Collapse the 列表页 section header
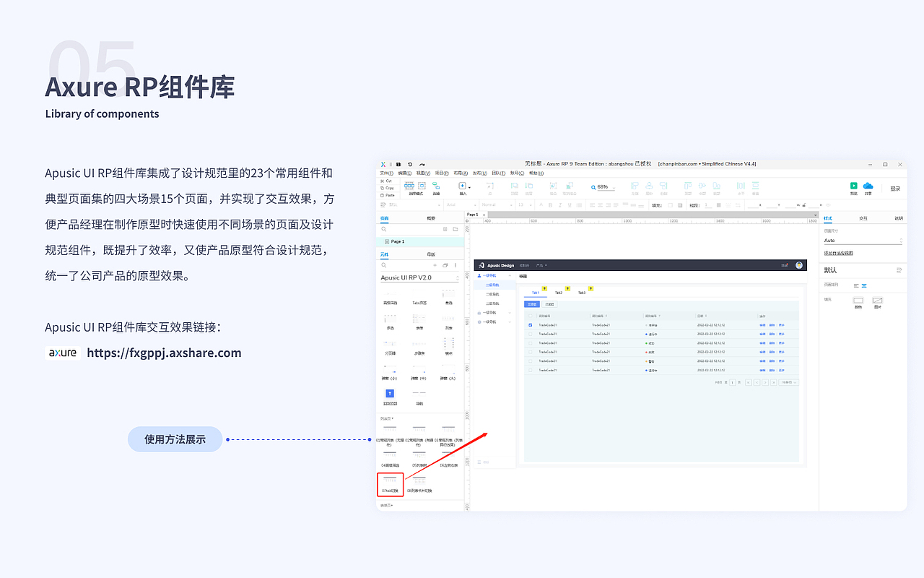924x578 pixels. (x=387, y=418)
